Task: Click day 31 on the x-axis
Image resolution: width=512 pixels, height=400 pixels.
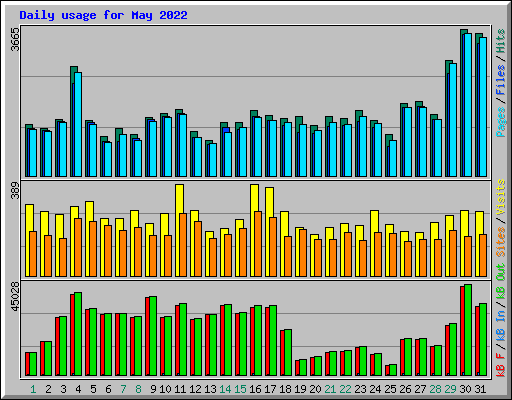Action: 480,389
